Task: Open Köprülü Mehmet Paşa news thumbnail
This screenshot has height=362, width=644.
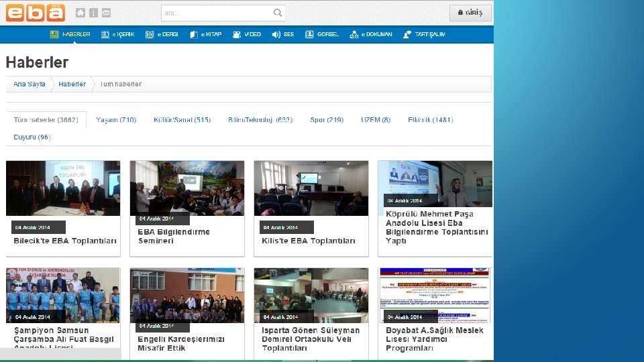Action: 435,184
